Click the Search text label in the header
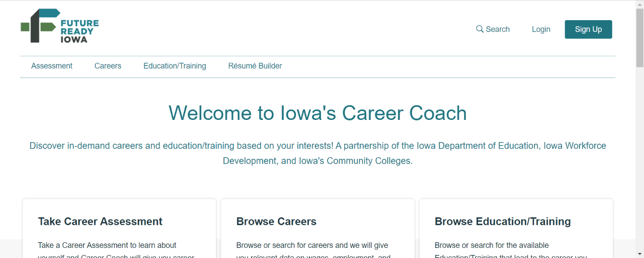 pos(498,29)
